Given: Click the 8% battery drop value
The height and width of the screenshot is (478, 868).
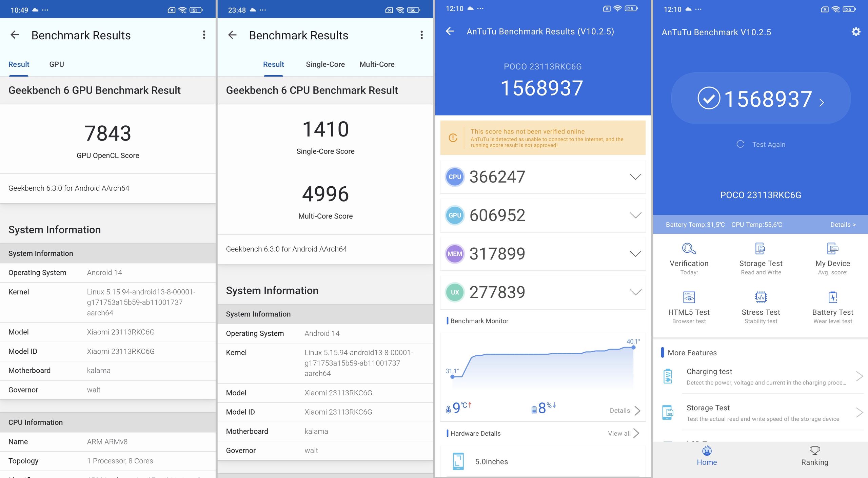Looking at the screenshot, I should point(544,408).
